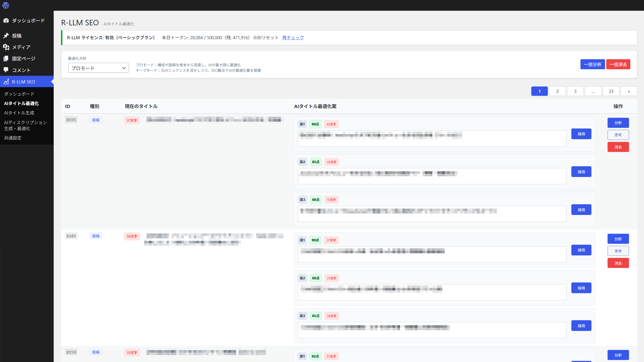Click the pagination ellipsis … item
Image resolution: width=644 pixels, height=362 pixels.
pyautogui.click(x=593, y=91)
